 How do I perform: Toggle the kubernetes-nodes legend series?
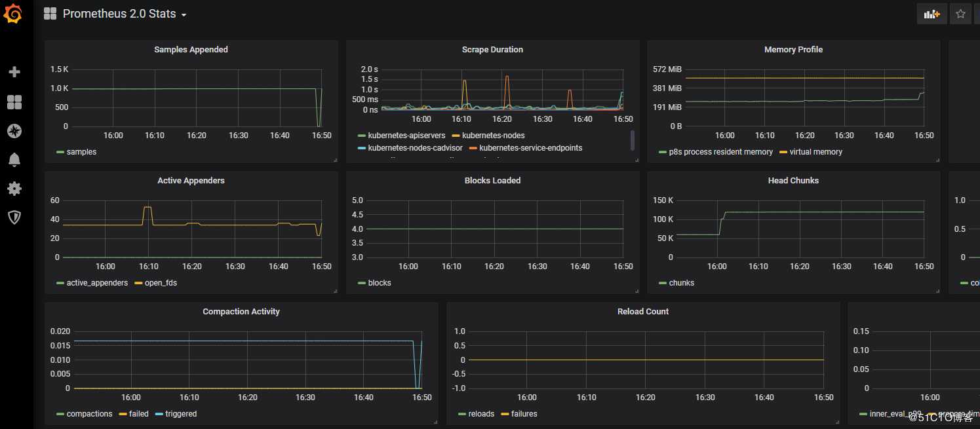(494, 136)
